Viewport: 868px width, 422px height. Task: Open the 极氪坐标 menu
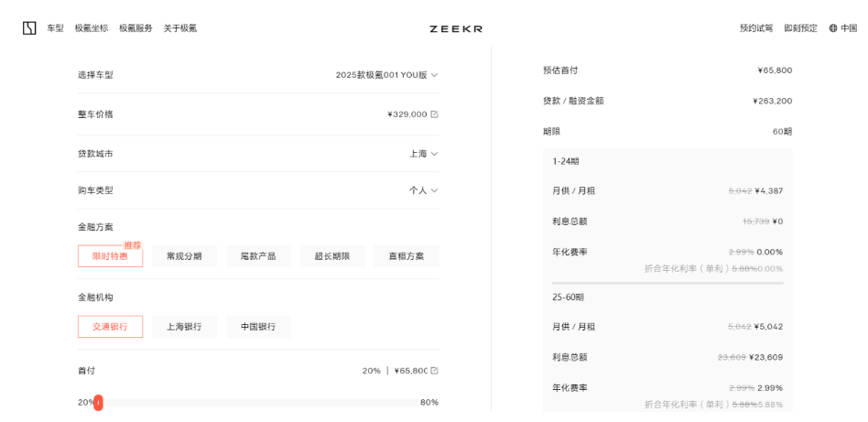click(92, 28)
